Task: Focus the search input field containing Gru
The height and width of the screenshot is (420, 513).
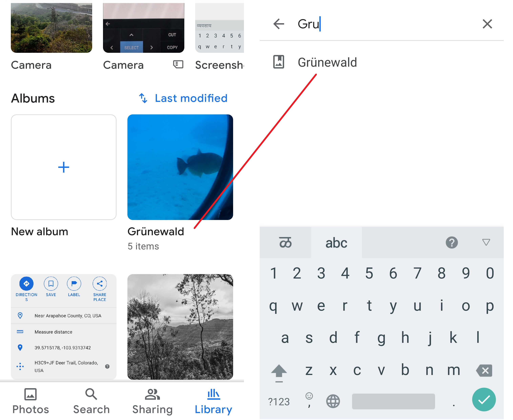Action: point(385,24)
